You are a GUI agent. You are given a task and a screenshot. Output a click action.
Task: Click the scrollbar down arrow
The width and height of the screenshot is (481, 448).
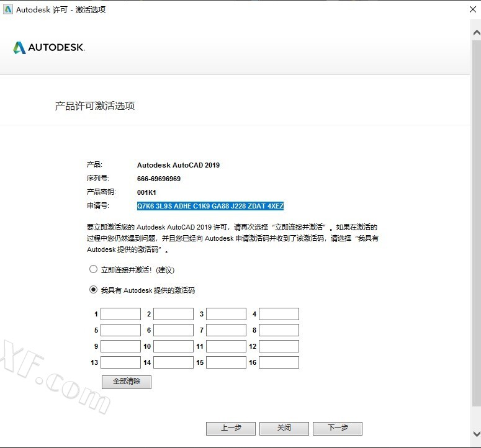pyautogui.click(x=477, y=434)
